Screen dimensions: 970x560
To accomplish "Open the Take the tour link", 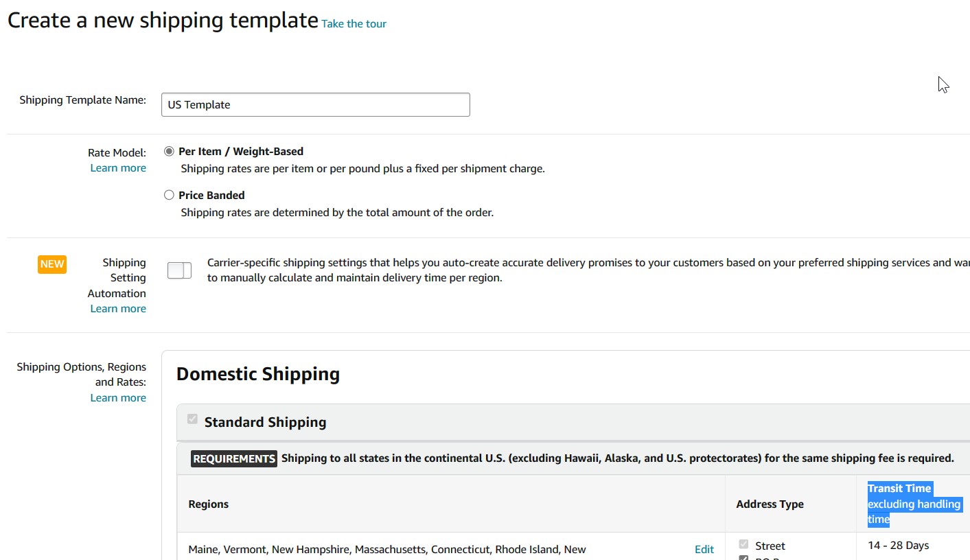I will pos(354,24).
